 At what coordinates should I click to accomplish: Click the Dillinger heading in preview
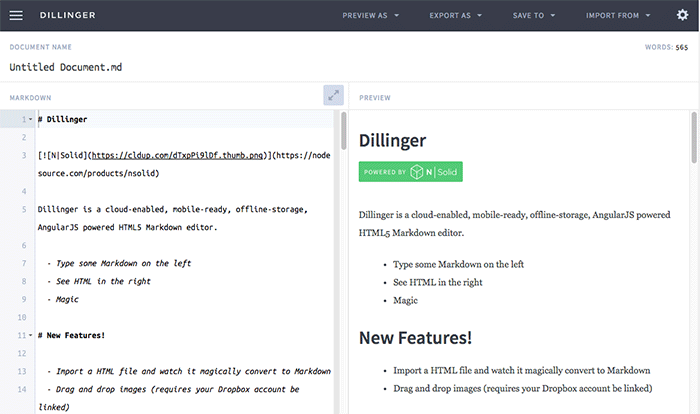coord(392,140)
